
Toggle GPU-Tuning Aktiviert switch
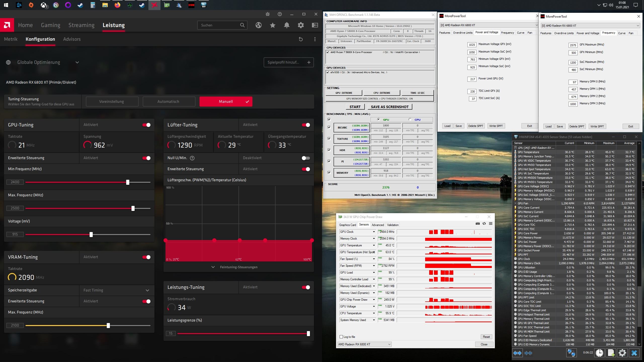pyautogui.click(x=146, y=125)
